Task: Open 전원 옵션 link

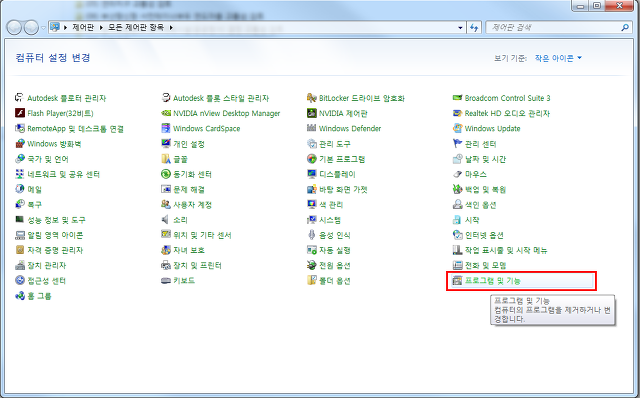Action: tap(335, 265)
